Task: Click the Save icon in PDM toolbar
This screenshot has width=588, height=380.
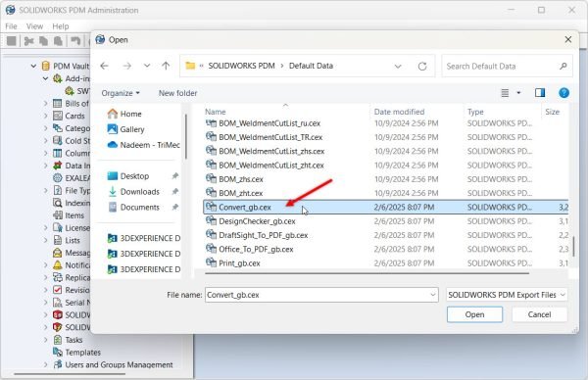Action: coord(12,41)
